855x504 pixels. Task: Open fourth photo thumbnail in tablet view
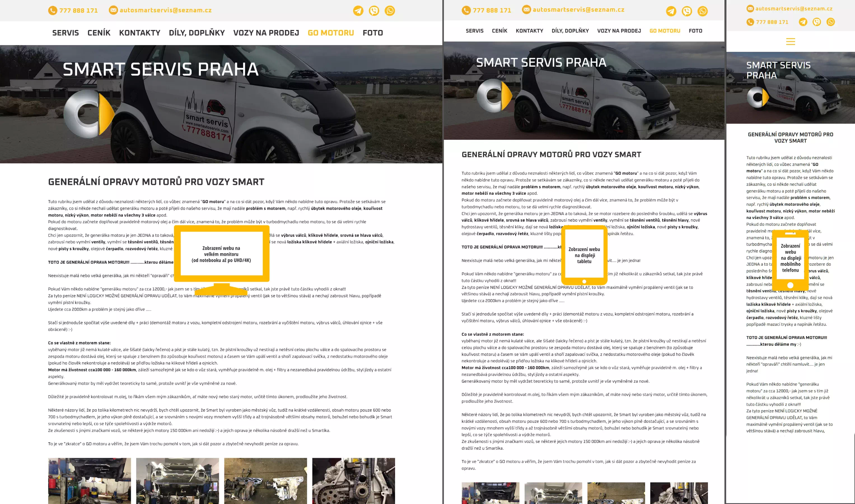pyautogui.click(x=679, y=493)
